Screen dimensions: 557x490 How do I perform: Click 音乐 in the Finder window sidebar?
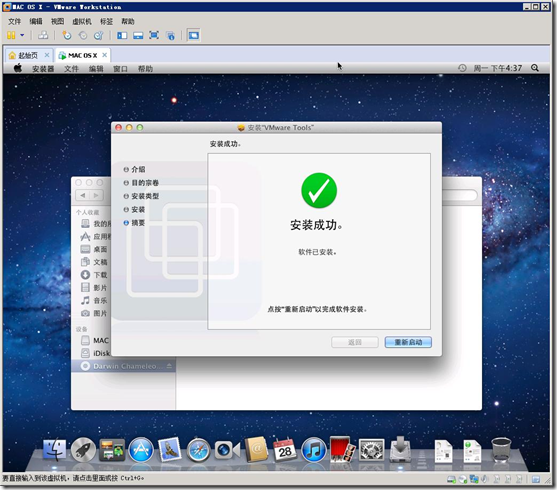(94, 300)
